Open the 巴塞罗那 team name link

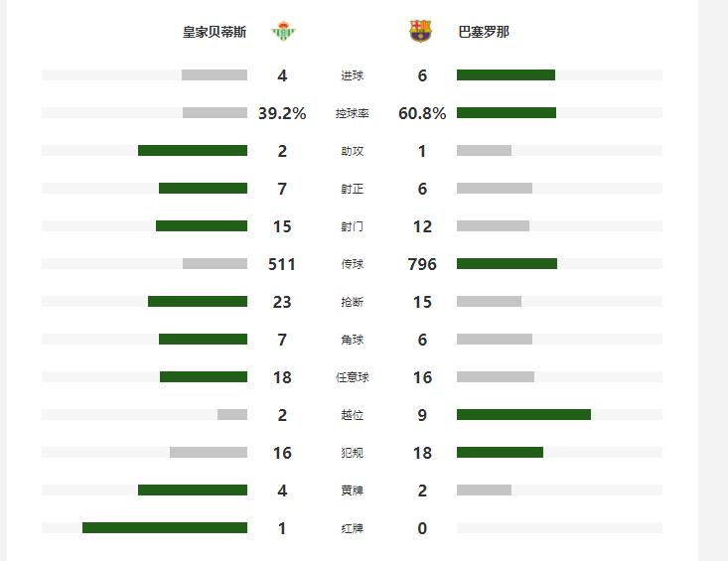pos(485,32)
